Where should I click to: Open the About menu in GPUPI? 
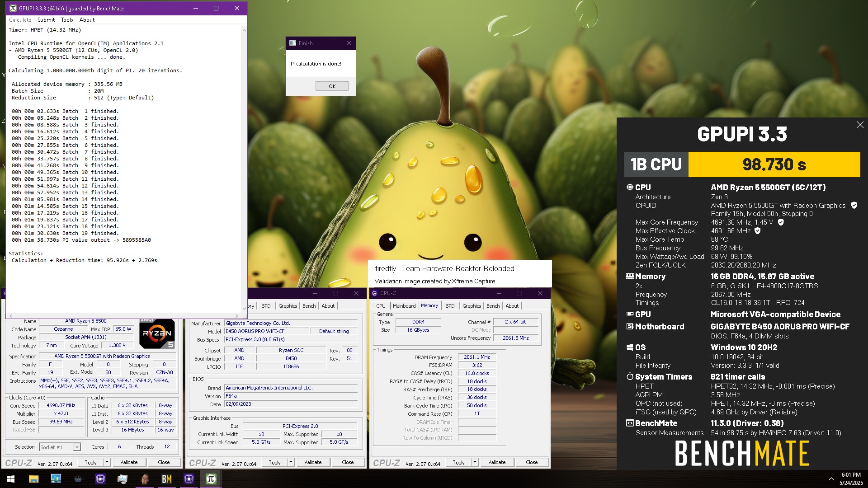[x=87, y=20]
